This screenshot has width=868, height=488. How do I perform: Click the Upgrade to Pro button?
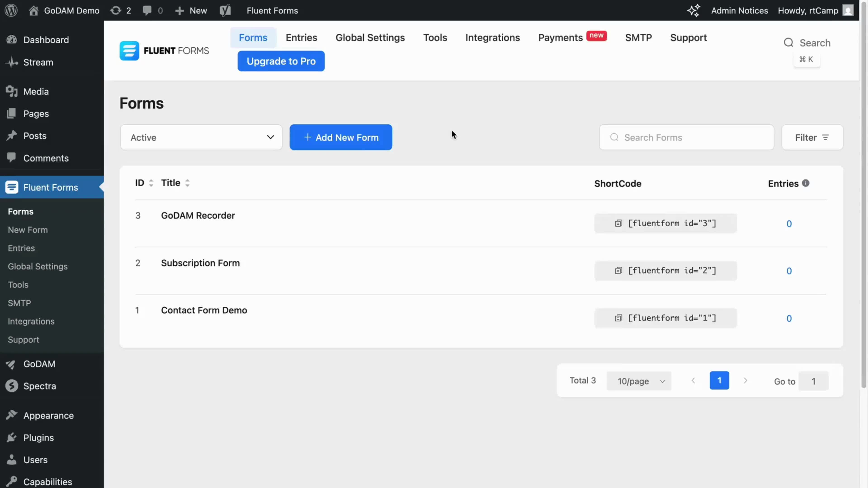pos(281,61)
